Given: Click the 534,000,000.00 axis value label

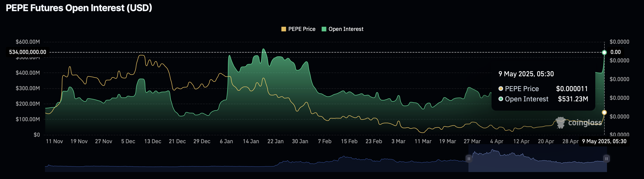Looking at the screenshot, I should (x=27, y=52).
